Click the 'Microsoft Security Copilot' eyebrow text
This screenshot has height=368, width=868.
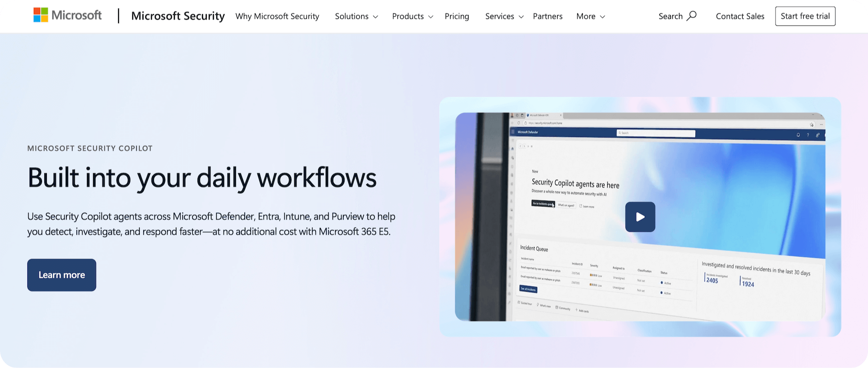[x=90, y=148]
